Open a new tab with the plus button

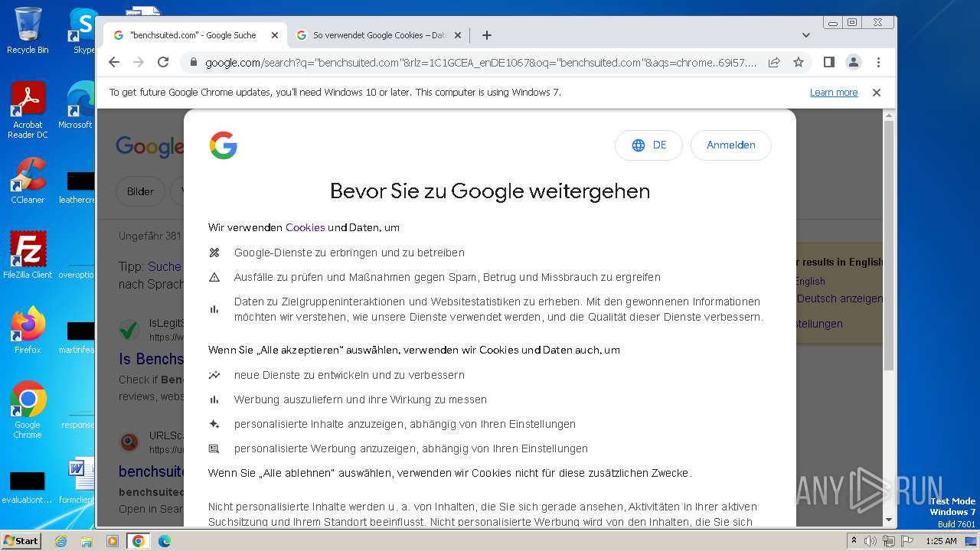pos(487,35)
